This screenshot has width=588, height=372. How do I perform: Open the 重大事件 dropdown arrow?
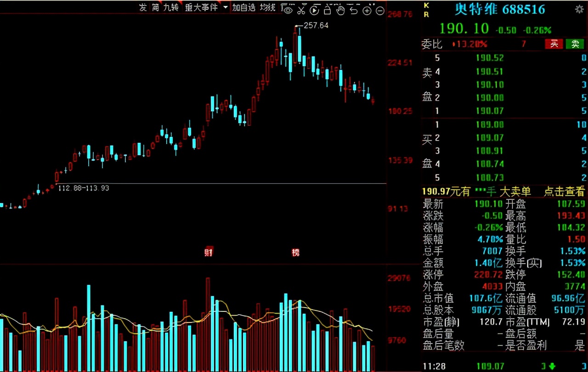click(225, 7)
